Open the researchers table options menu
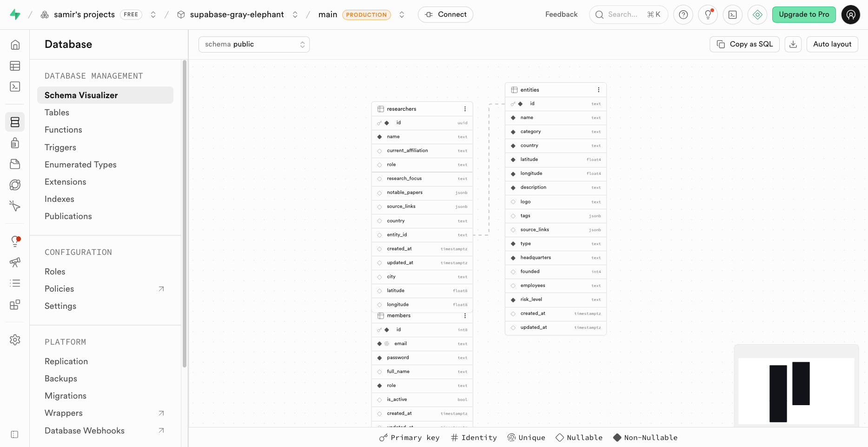The width and height of the screenshot is (868, 447). (465, 109)
